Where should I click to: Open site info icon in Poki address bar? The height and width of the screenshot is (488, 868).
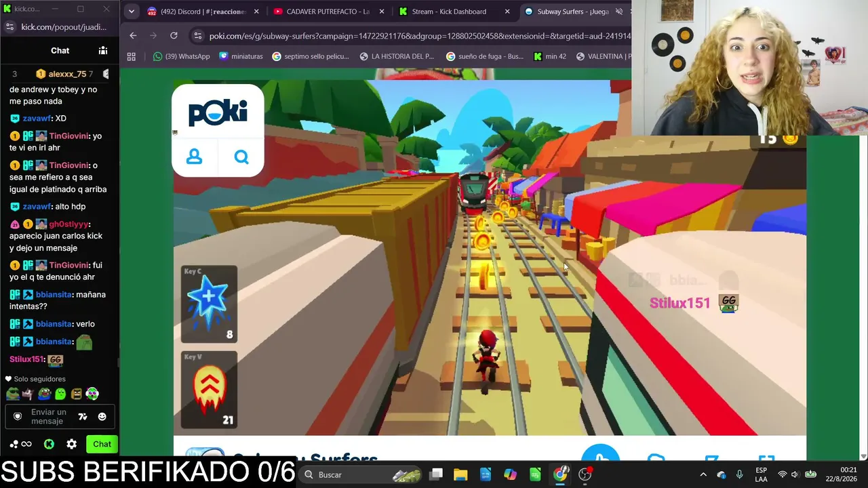pyautogui.click(x=197, y=36)
